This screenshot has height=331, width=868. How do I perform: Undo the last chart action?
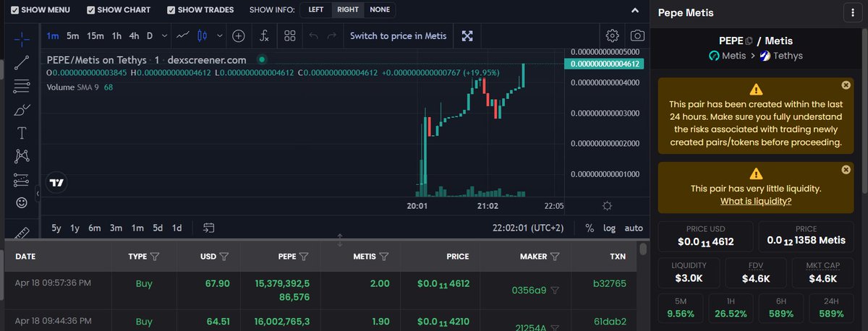coord(313,35)
